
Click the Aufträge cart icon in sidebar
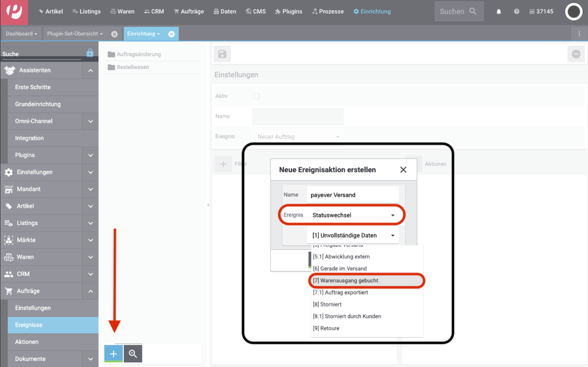tap(9, 291)
